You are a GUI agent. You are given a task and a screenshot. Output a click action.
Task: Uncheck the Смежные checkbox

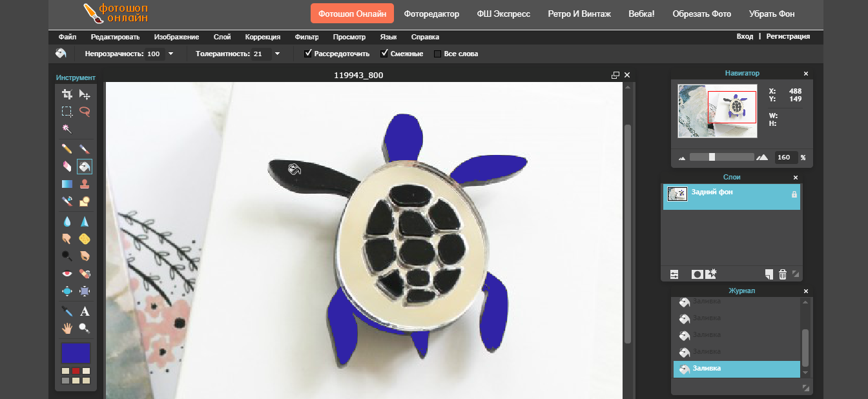pyautogui.click(x=384, y=54)
